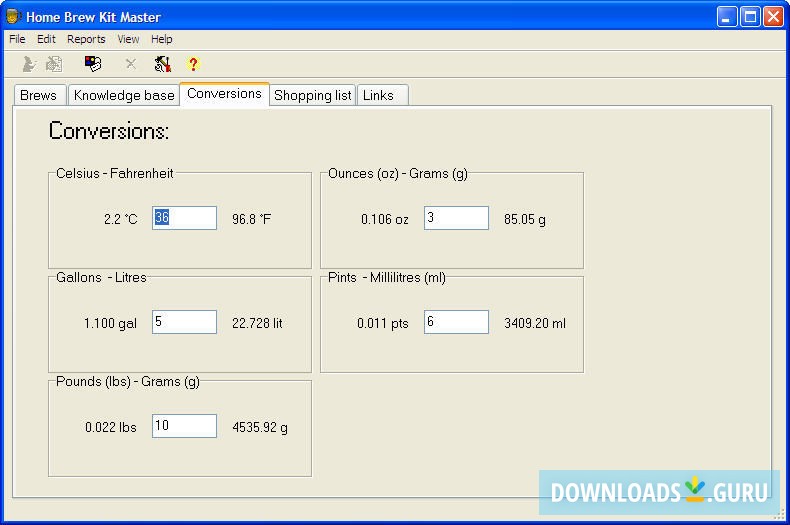Open the Help menu
This screenshot has width=790, height=525.
point(162,39)
